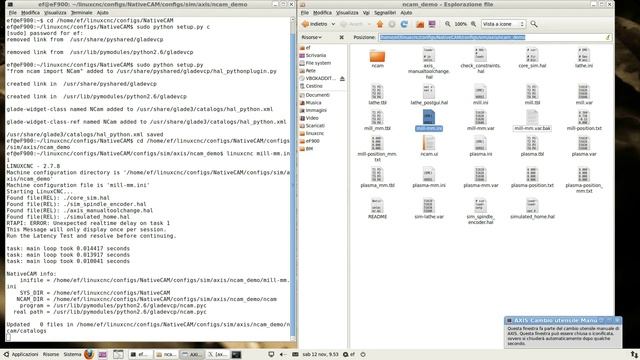Screen dimensions: 640x360
Task: Eject the VBOXADDIT volume
Action: click(x=342, y=78)
